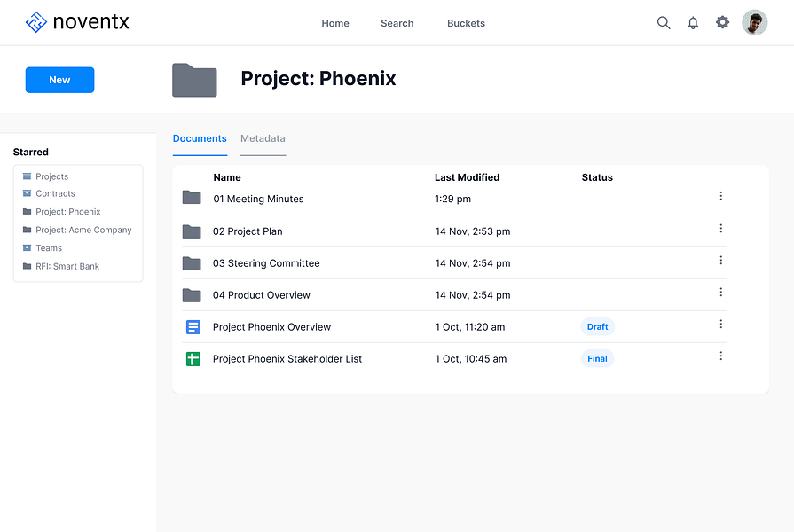Open Search in top navigation
The image size is (794, 532).
[x=397, y=23]
